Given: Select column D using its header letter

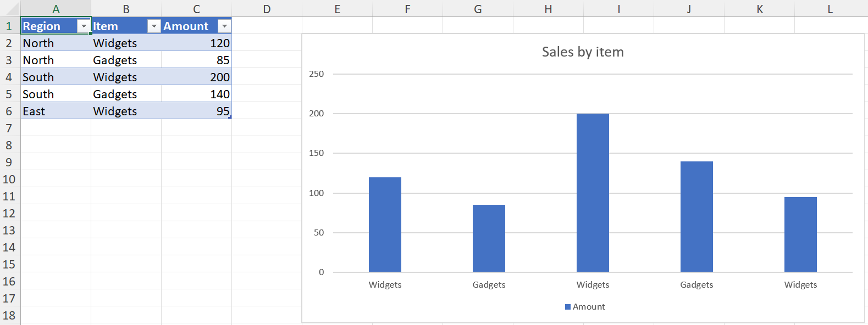Looking at the screenshot, I should point(267,9).
